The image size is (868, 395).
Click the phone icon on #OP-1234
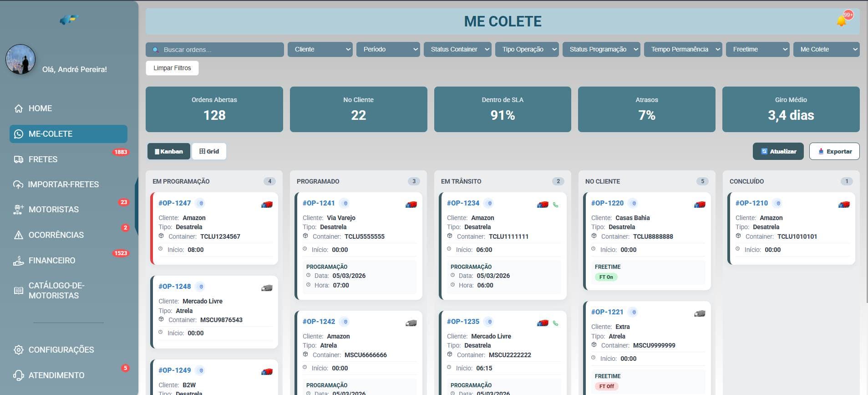coord(555,205)
